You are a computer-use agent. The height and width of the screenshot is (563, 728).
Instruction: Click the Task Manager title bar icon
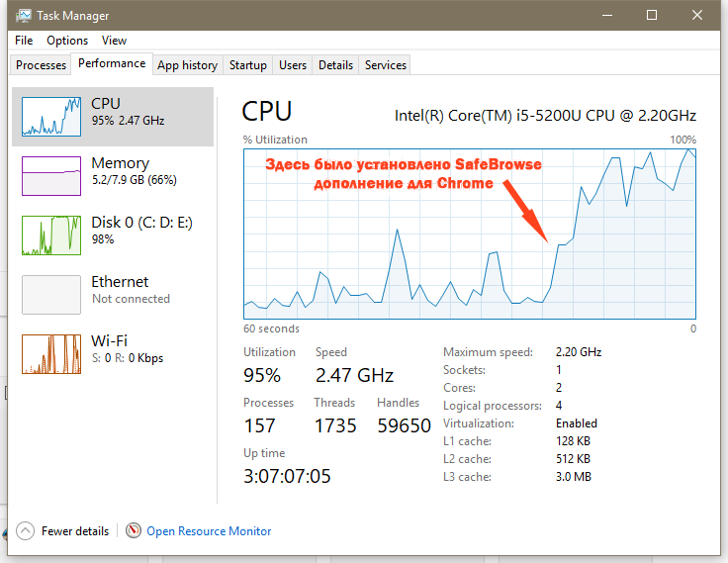click(23, 15)
